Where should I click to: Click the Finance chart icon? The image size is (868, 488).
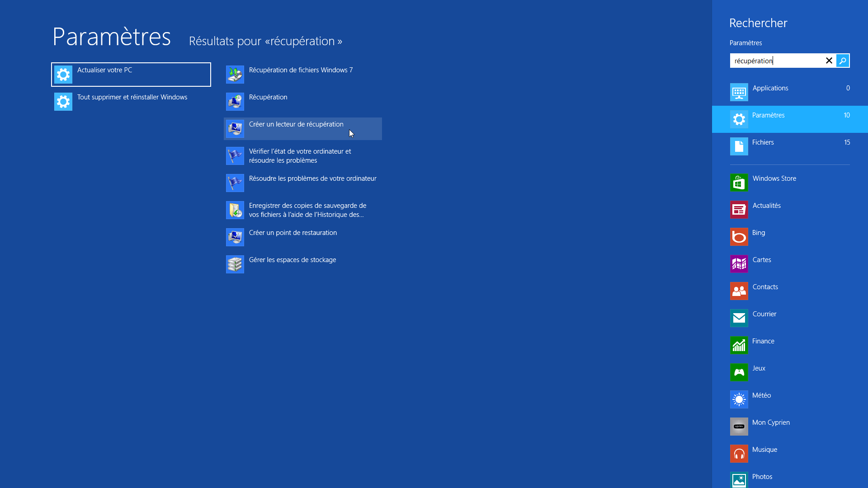[739, 345]
